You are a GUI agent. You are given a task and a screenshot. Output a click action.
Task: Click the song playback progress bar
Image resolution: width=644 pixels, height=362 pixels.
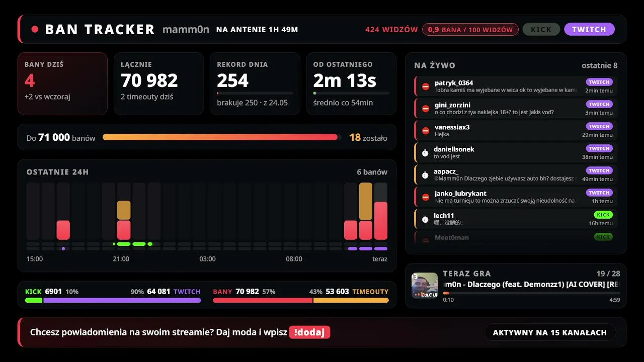tap(531, 293)
